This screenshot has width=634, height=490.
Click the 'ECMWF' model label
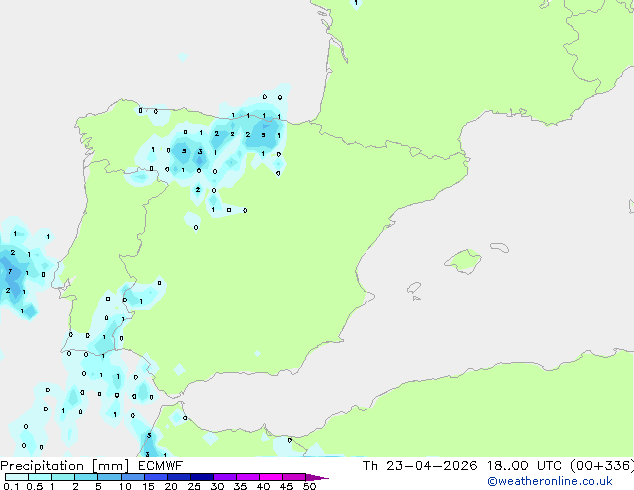[x=161, y=466]
